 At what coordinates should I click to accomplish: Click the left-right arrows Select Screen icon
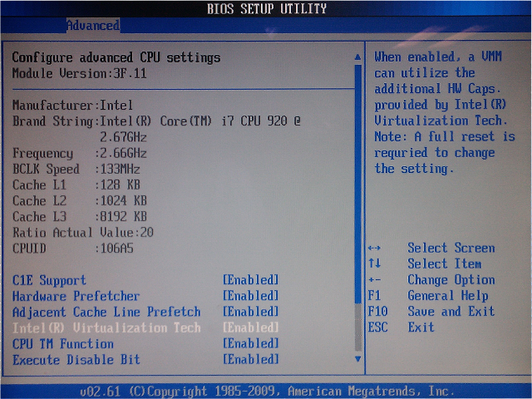point(374,249)
